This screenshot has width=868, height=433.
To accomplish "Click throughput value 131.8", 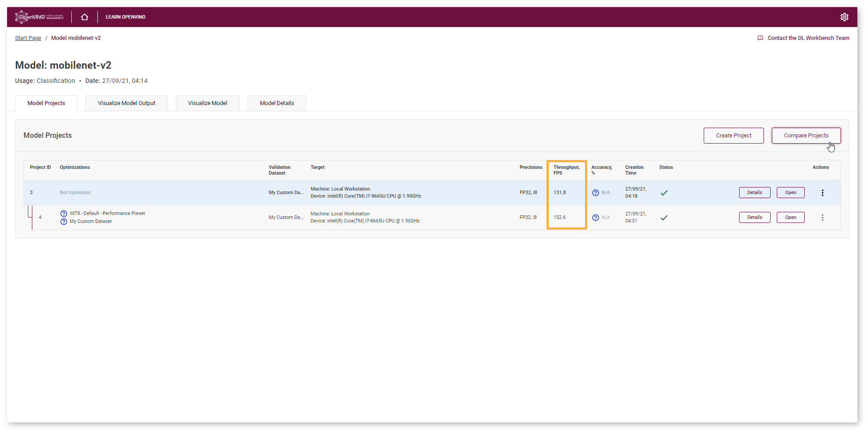I will (560, 193).
